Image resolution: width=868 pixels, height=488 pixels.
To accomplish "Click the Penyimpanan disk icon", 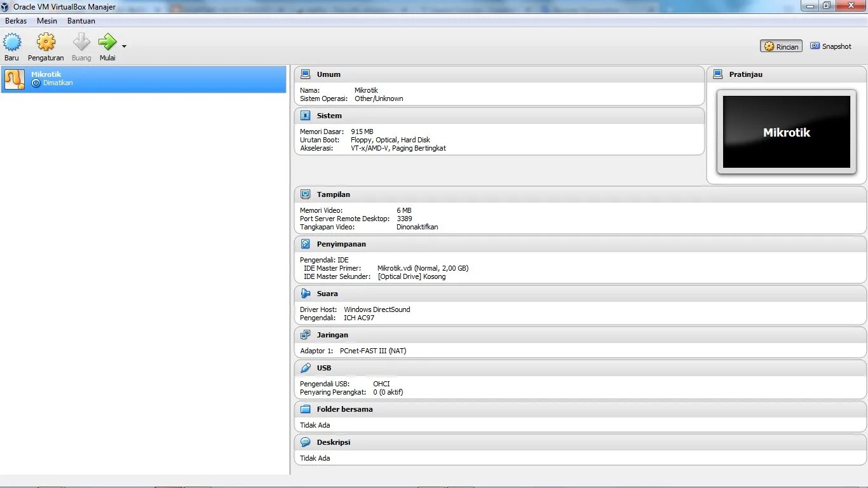I will click(x=306, y=244).
